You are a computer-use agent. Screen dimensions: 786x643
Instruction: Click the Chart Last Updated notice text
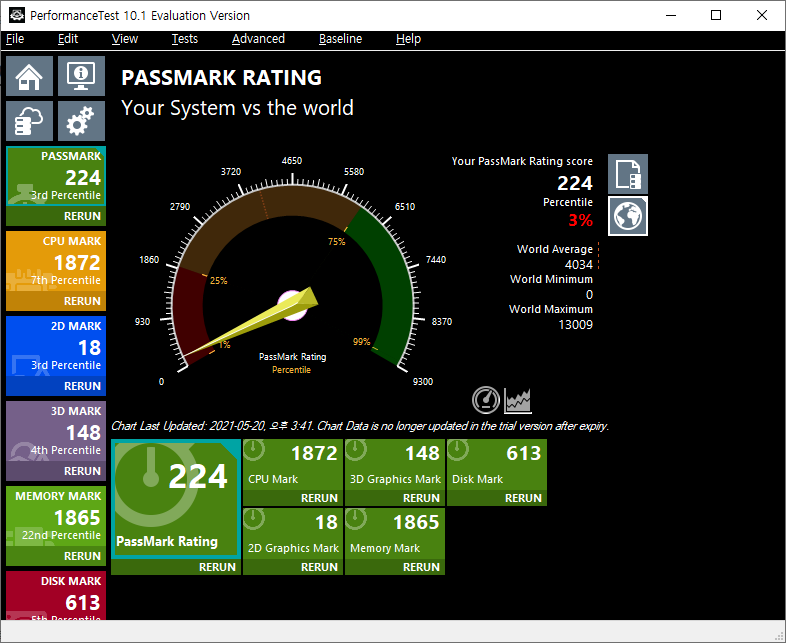tap(360, 426)
